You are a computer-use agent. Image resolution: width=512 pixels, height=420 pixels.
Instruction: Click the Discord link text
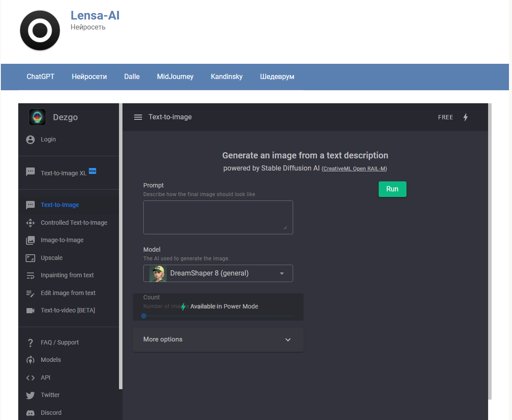[51, 413]
